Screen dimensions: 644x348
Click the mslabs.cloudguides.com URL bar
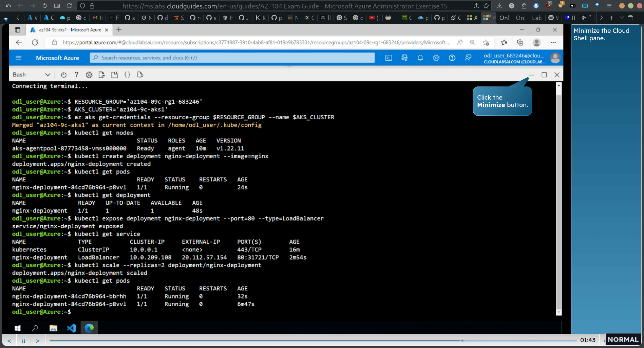click(284, 6)
